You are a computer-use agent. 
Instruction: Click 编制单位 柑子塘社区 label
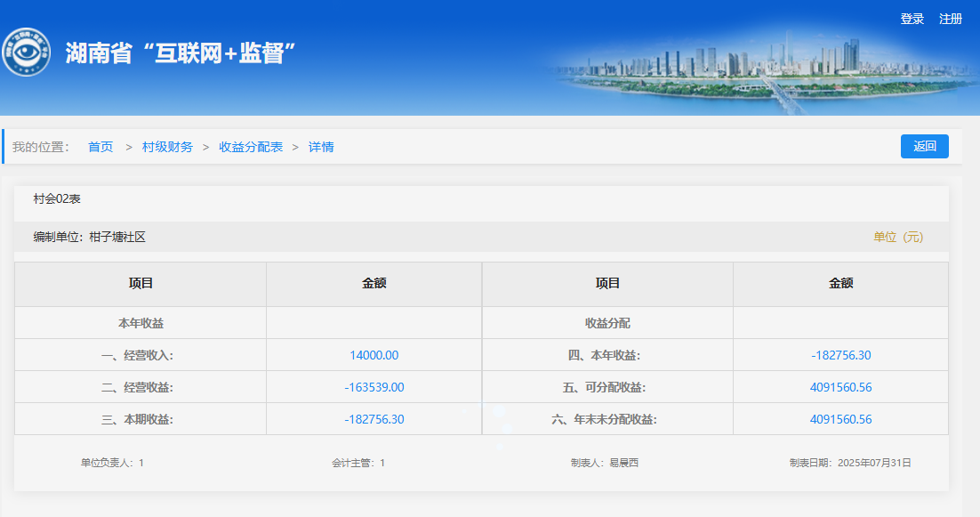tap(89, 237)
